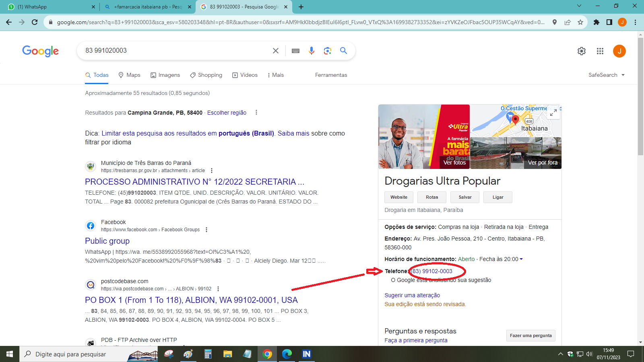Open the Public group Facebook result
Screen dimensions: 644x362
click(107, 241)
